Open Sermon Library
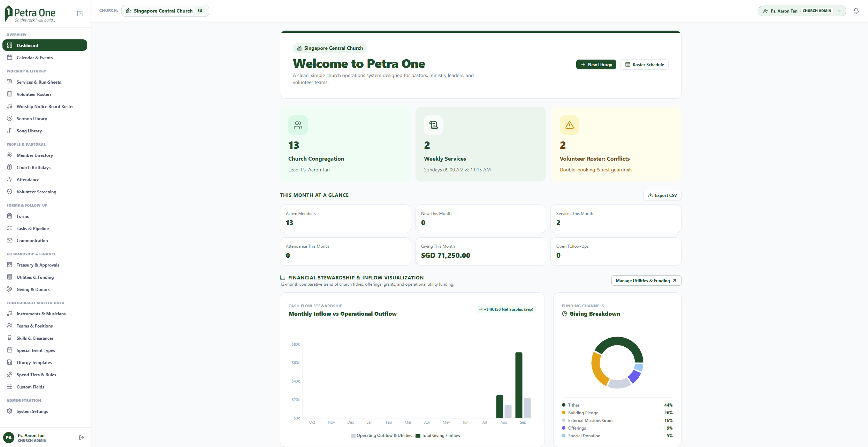 click(45, 118)
